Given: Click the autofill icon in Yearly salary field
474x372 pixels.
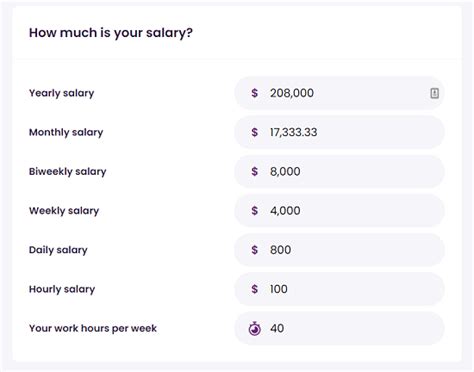Looking at the screenshot, I should (434, 93).
